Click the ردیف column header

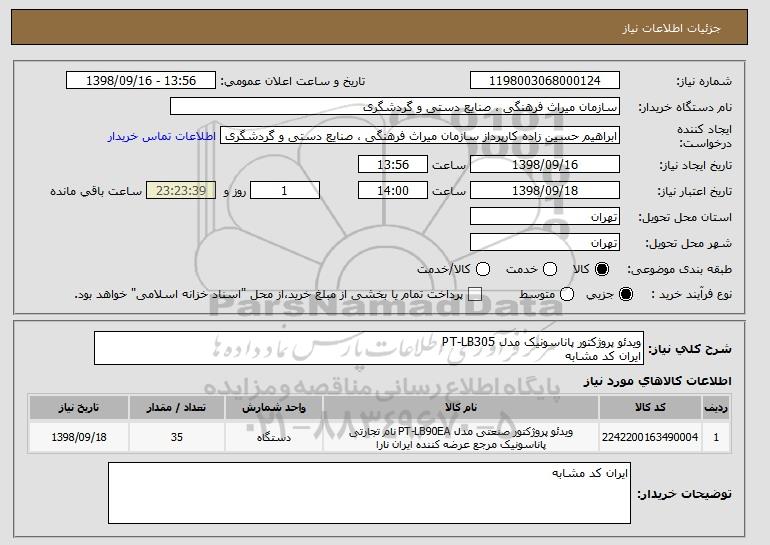coord(716,408)
